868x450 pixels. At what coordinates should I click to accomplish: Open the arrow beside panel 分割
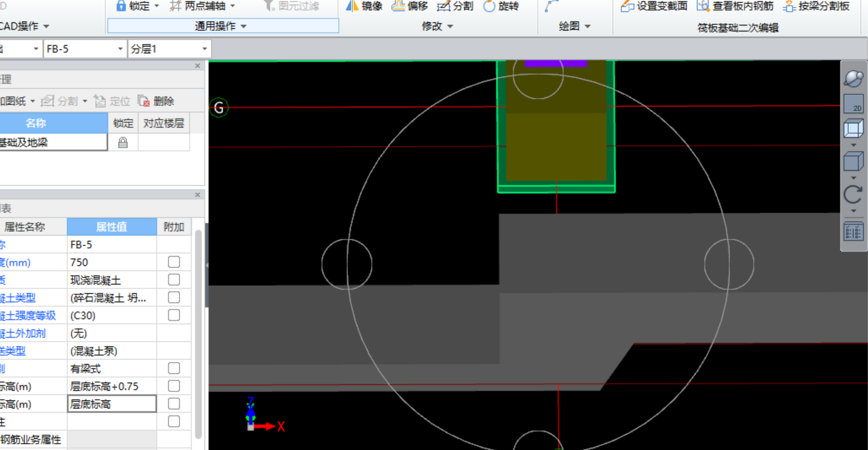[x=85, y=101]
